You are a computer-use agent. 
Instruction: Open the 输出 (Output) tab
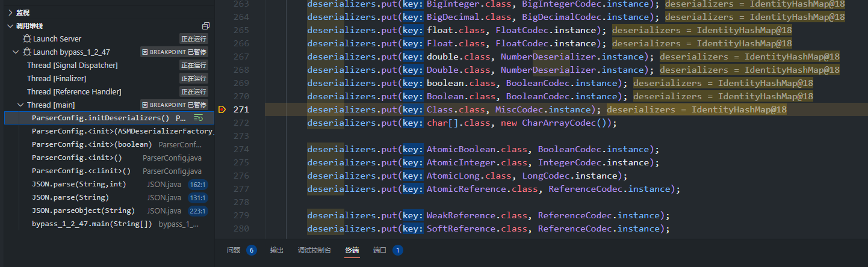pos(277,250)
